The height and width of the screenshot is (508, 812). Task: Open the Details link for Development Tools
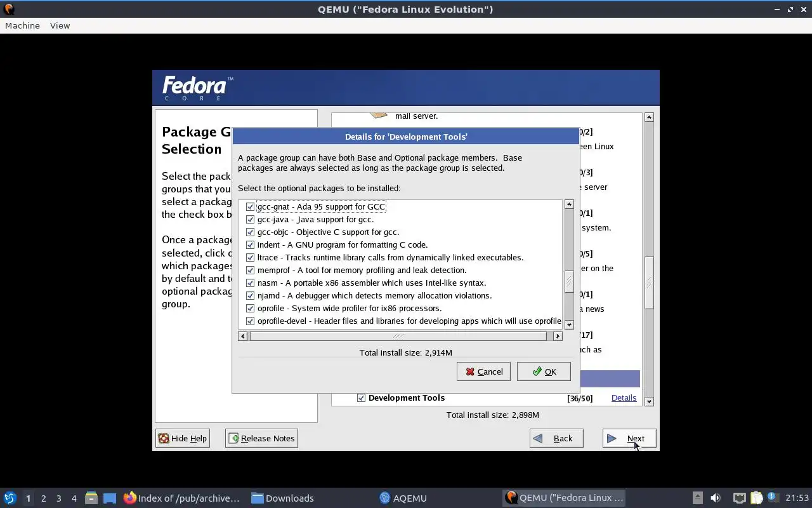624,398
